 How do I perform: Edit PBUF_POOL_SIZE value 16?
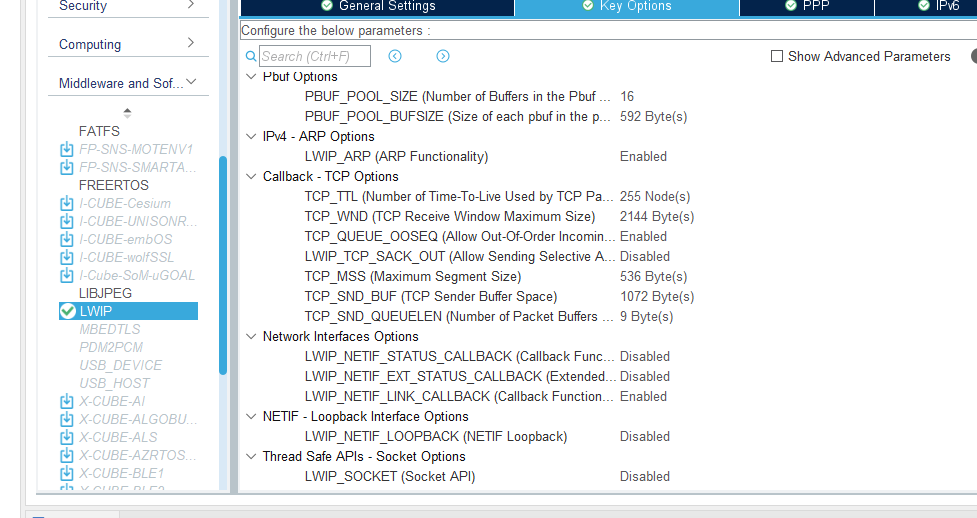point(627,97)
